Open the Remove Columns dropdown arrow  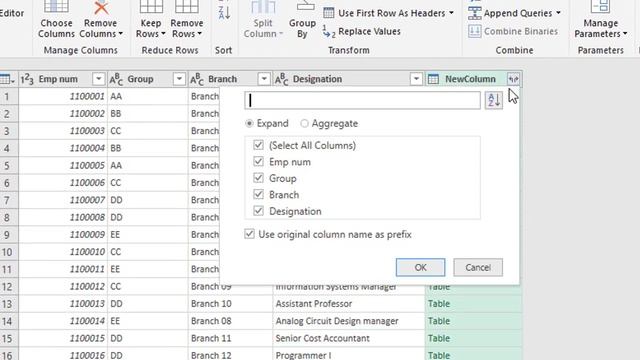pyautogui.click(x=121, y=34)
